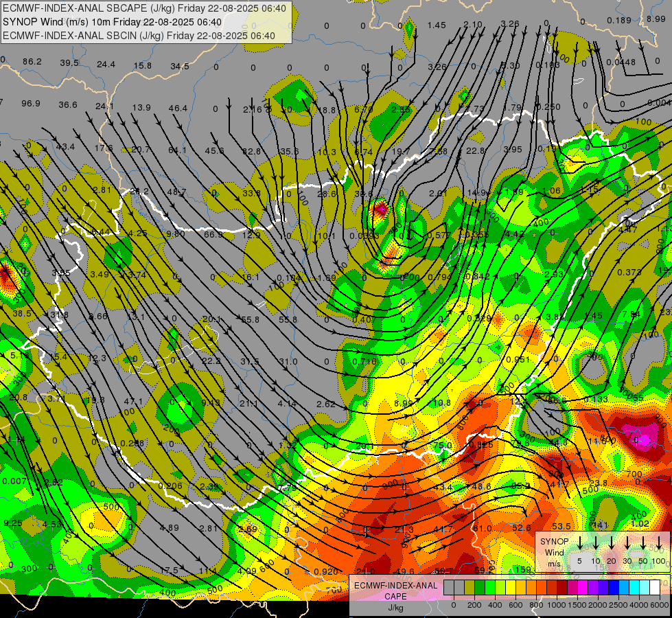Screen dimensions: 672x618
Task: Select the value 159 on the green patch
Action: coord(523,569)
